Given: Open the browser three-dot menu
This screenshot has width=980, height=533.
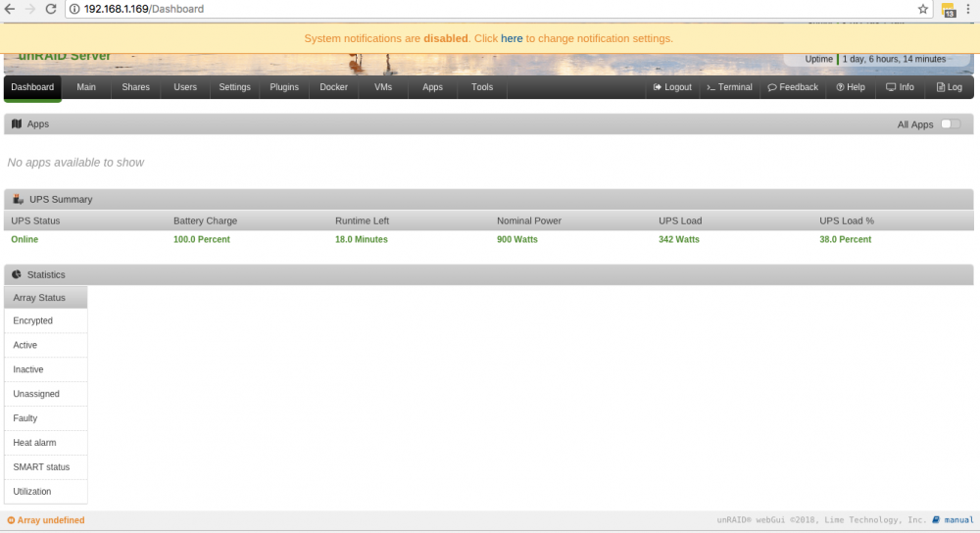Looking at the screenshot, I should pyautogui.click(x=968, y=9).
